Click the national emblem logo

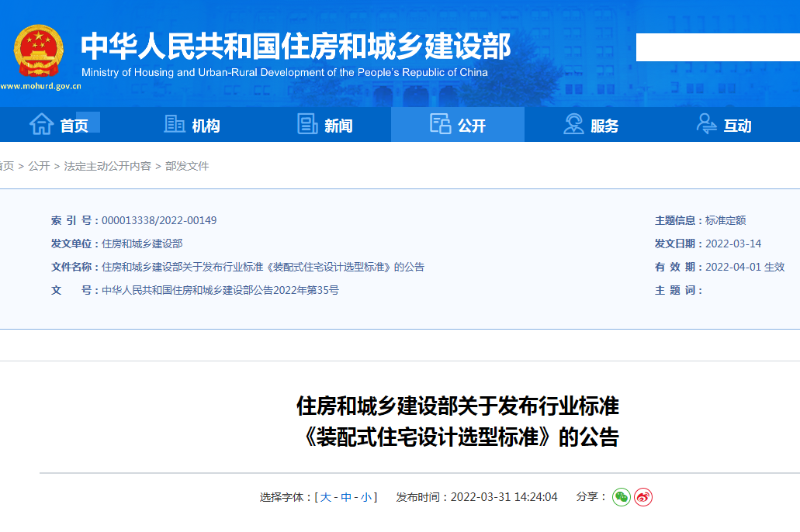(39, 51)
